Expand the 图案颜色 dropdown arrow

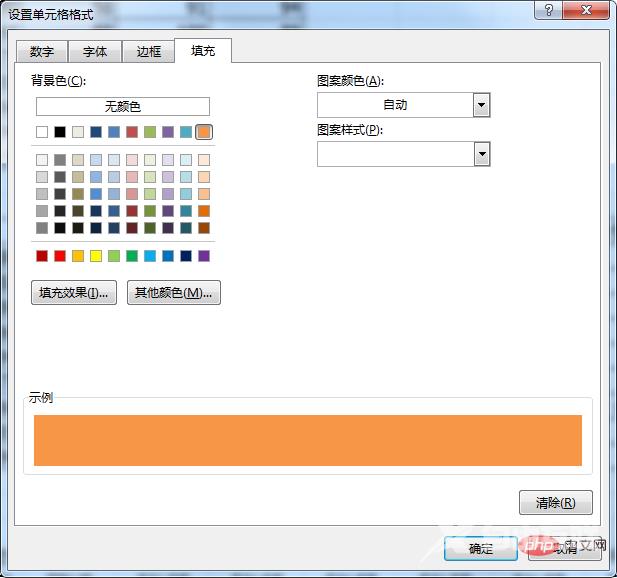[481, 105]
